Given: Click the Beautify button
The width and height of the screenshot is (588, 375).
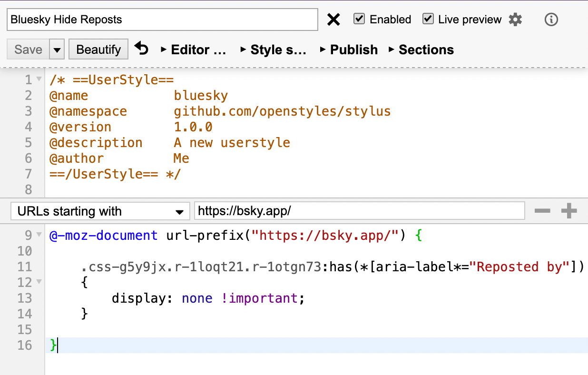Looking at the screenshot, I should tap(98, 49).
